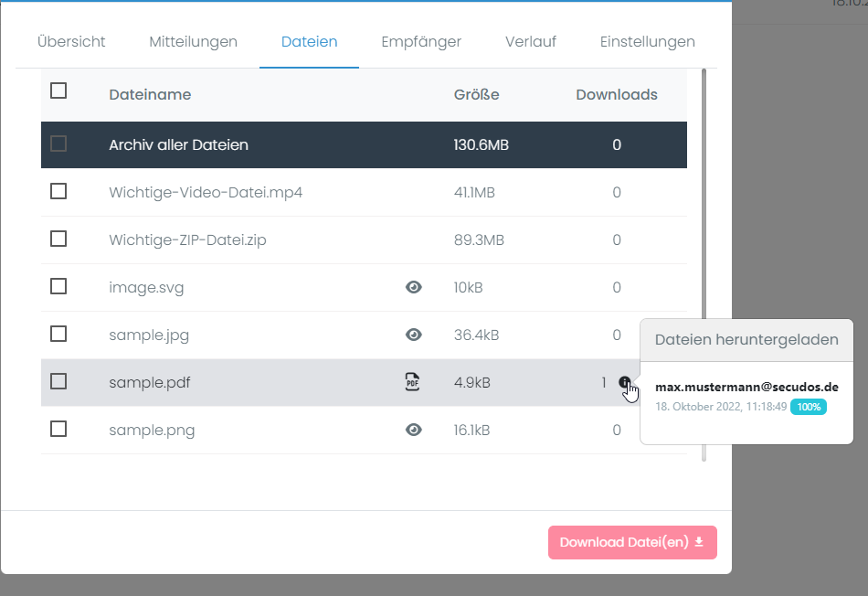Open the preview for image.svg
This screenshot has width=868, height=596.
coord(413,287)
